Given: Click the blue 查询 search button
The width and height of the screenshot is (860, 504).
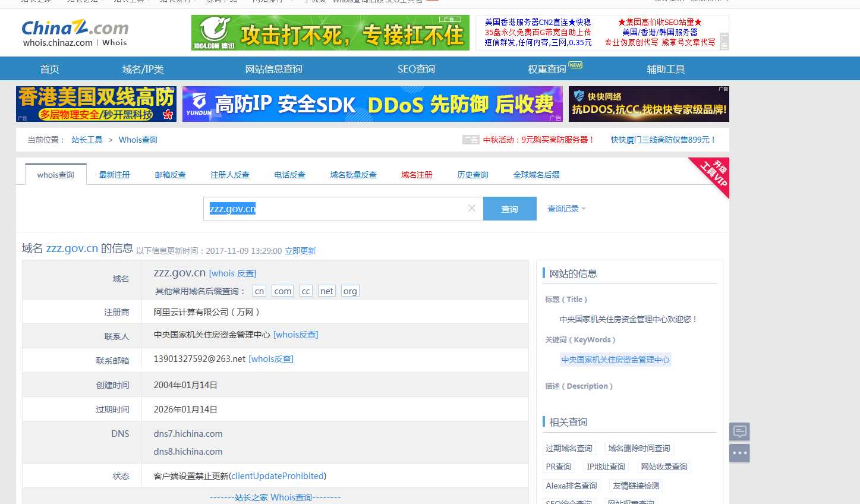Looking at the screenshot, I should click(x=510, y=209).
